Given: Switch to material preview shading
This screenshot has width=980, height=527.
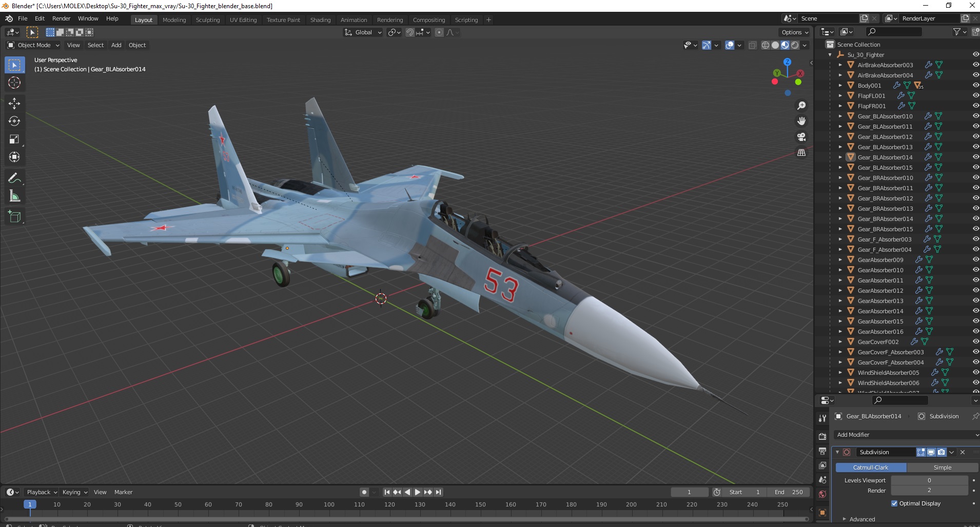Looking at the screenshot, I should [785, 45].
